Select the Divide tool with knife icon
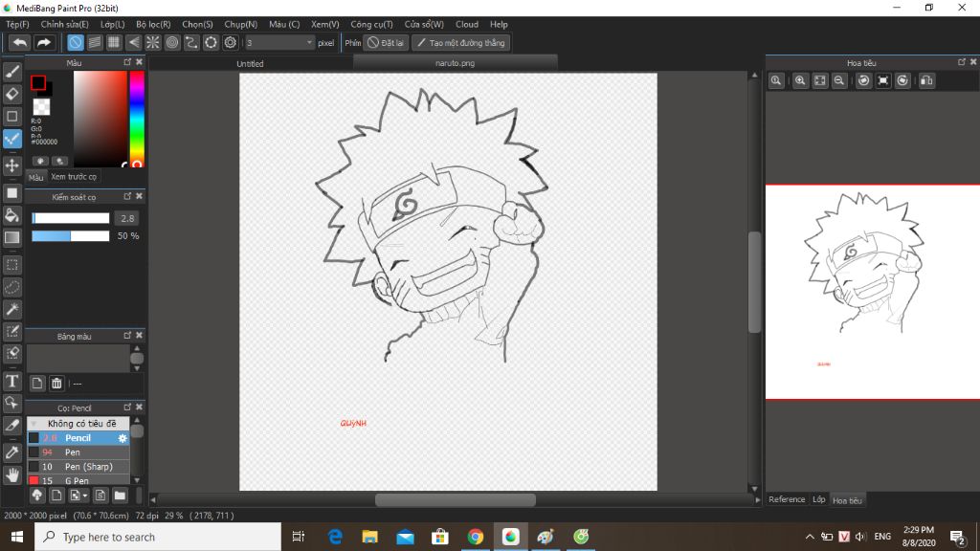Screen dimensions: 980x551 [x=11, y=426]
